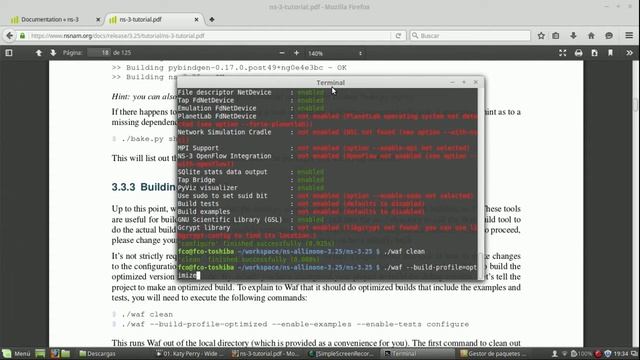Go back in Firefox history
The width and height of the screenshot is (640, 360).
click(9, 36)
